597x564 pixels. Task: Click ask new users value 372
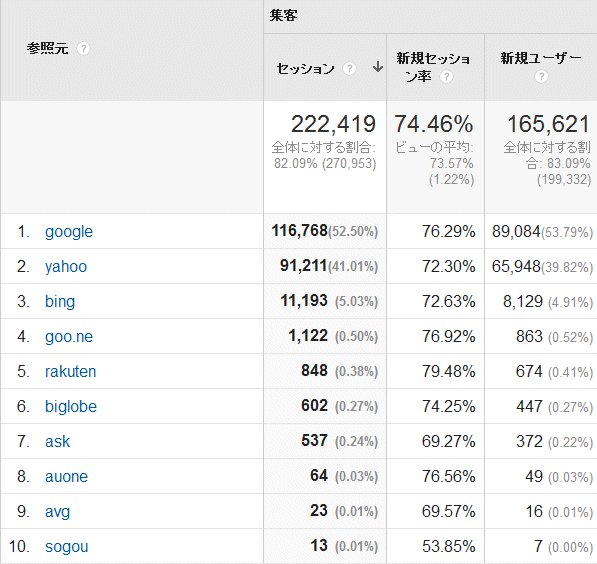[x=529, y=442]
